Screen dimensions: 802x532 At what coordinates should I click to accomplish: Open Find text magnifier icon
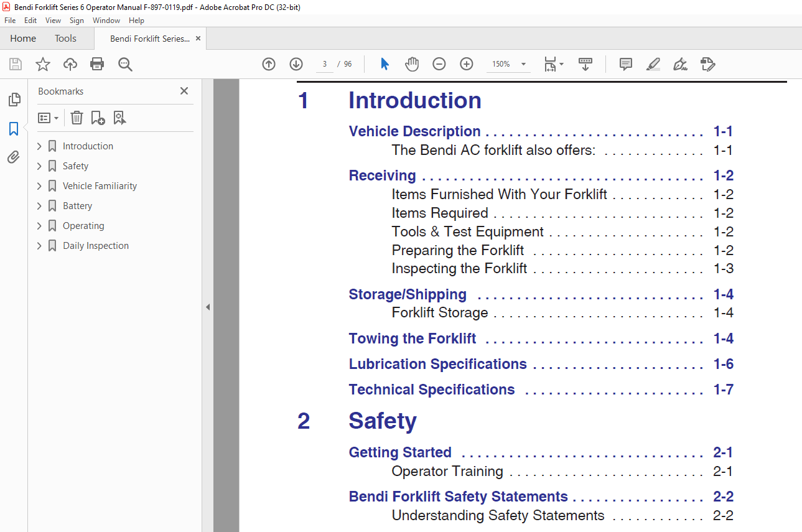pyautogui.click(x=126, y=64)
